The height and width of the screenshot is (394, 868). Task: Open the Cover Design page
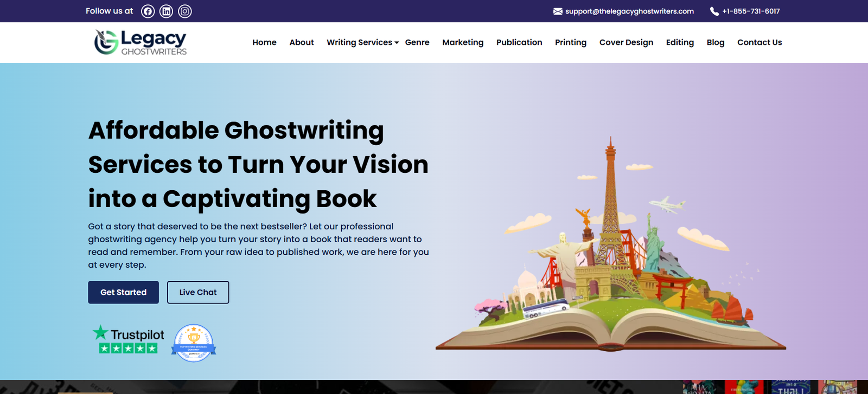626,42
